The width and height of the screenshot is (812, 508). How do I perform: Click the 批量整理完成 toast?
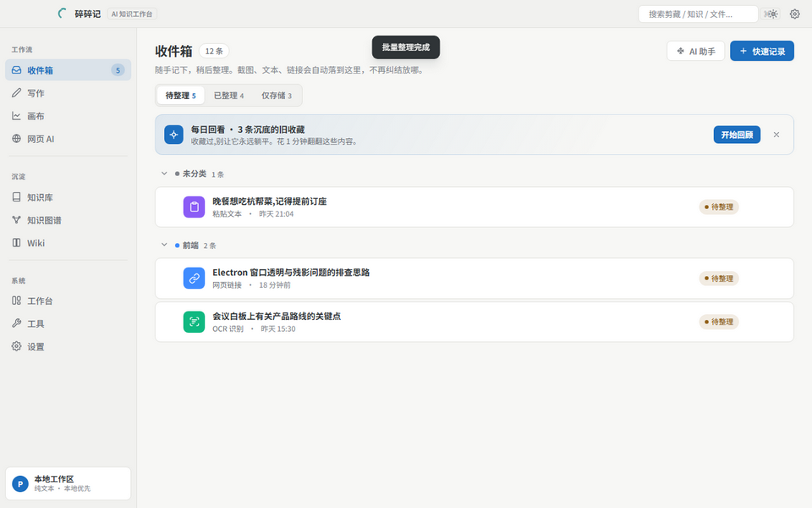point(406,47)
